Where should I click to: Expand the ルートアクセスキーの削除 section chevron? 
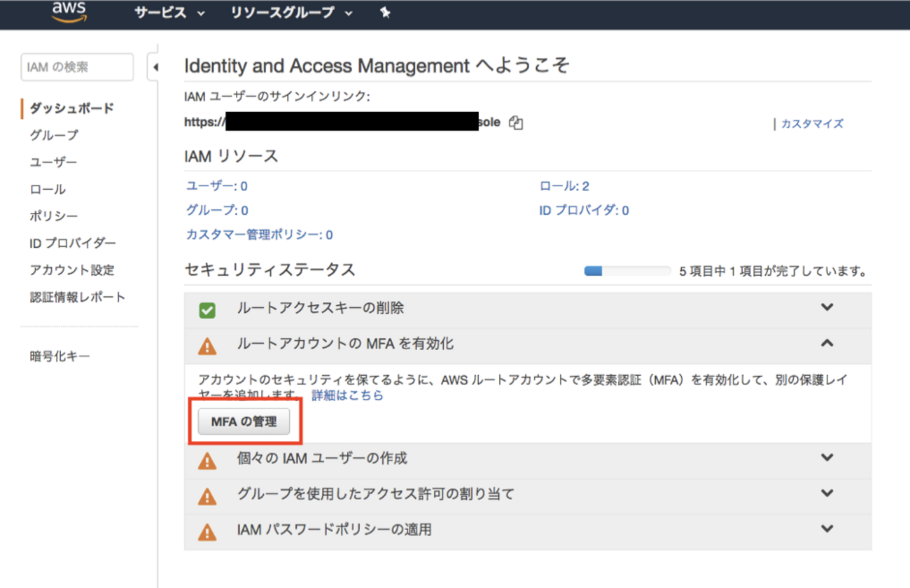(827, 307)
